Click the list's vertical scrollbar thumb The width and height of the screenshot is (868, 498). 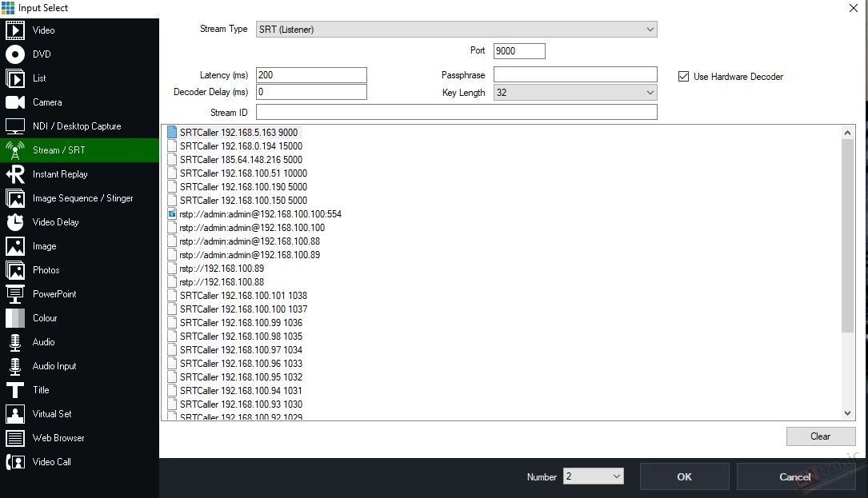pos(847,237)
